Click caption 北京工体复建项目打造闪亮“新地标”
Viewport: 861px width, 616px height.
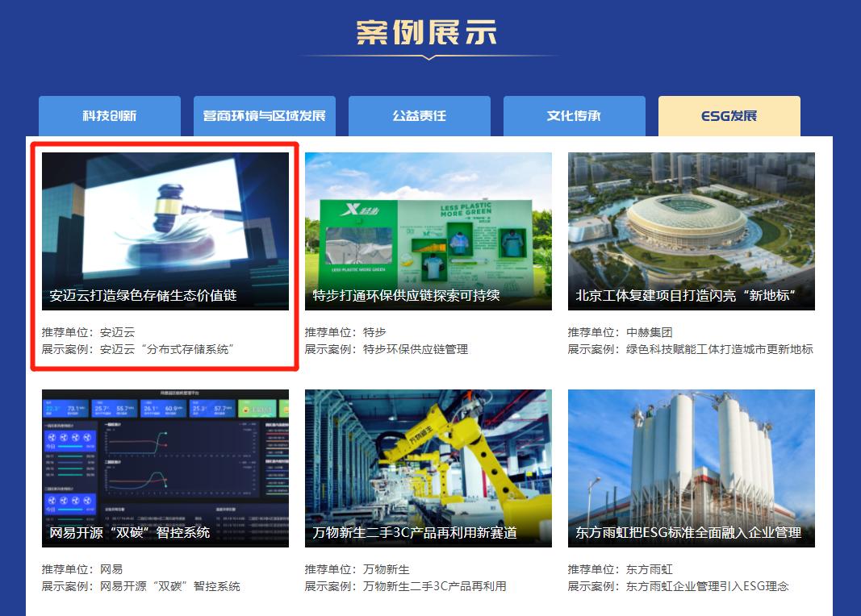686,296
